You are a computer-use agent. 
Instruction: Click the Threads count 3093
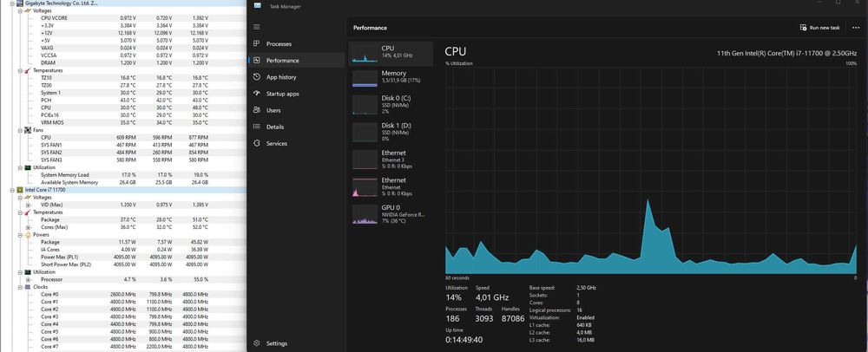pyautogui.click(x=483, y=319)
